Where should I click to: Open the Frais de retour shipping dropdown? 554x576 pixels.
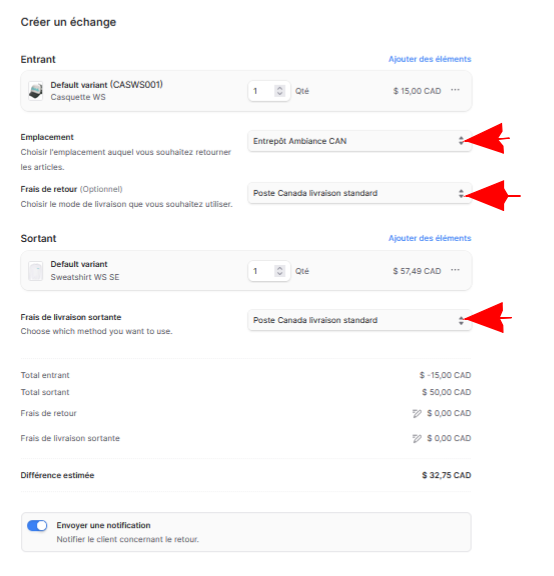tap(360, 193)
